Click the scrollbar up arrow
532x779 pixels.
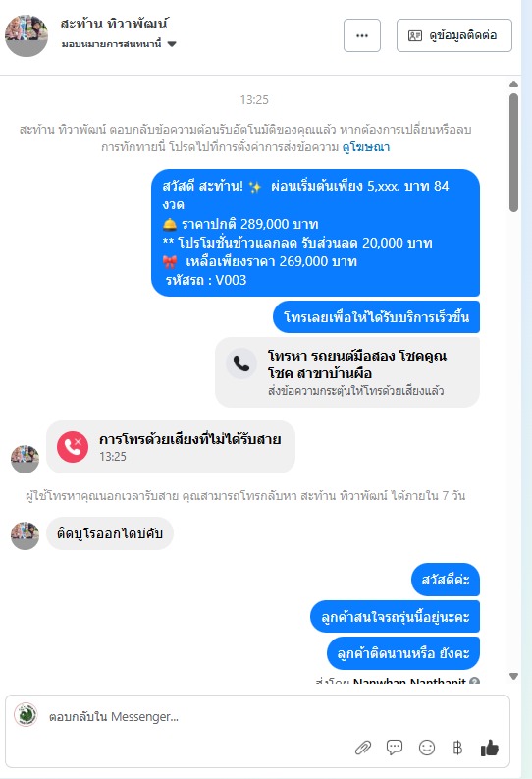[x=513, y=84]
